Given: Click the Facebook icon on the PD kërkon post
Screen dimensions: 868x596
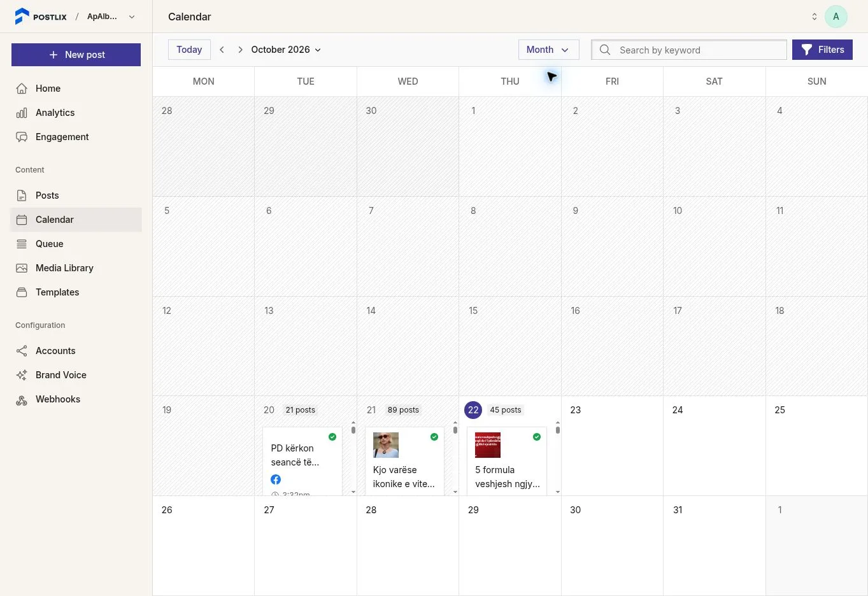Looking at the screenshot, I should tap(276, 479).
